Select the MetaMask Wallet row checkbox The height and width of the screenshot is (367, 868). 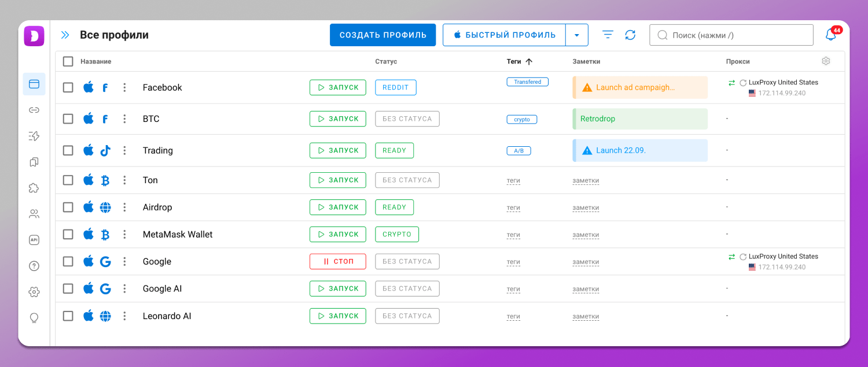68,234
